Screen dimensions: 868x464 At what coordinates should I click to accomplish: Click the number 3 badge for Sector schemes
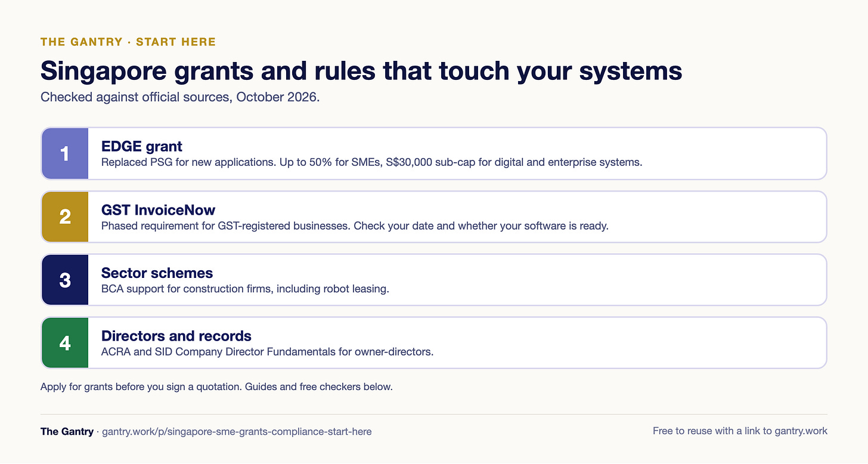tap(65, 280)
